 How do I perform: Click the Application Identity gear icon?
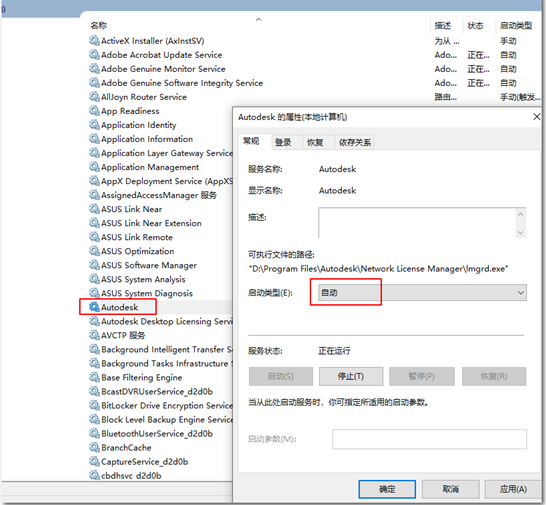(x=94, y=124)
